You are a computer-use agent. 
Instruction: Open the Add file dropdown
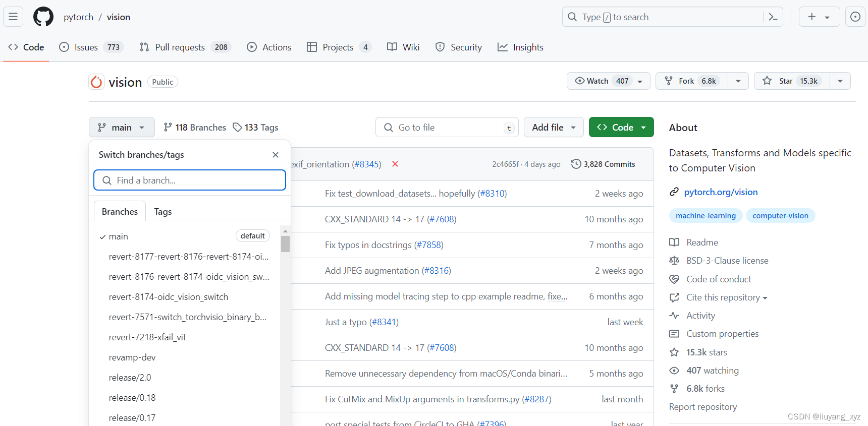(554, 127)
